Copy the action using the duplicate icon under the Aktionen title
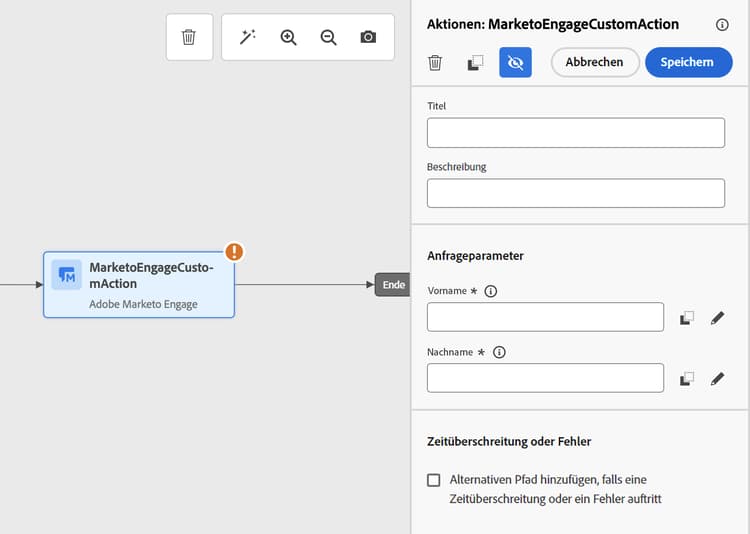 click(475, 63)
